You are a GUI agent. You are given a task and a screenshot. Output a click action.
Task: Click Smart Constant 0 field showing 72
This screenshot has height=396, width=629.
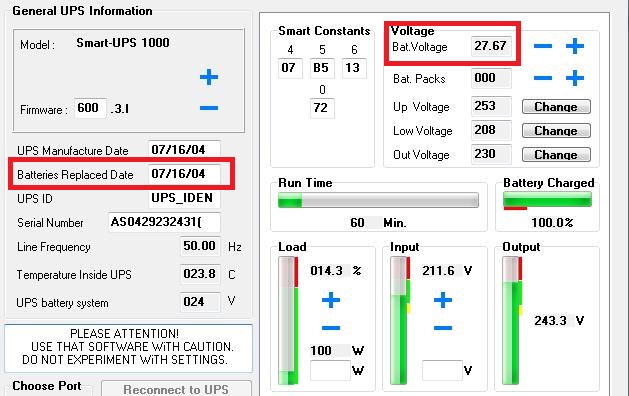pos(322,108)
